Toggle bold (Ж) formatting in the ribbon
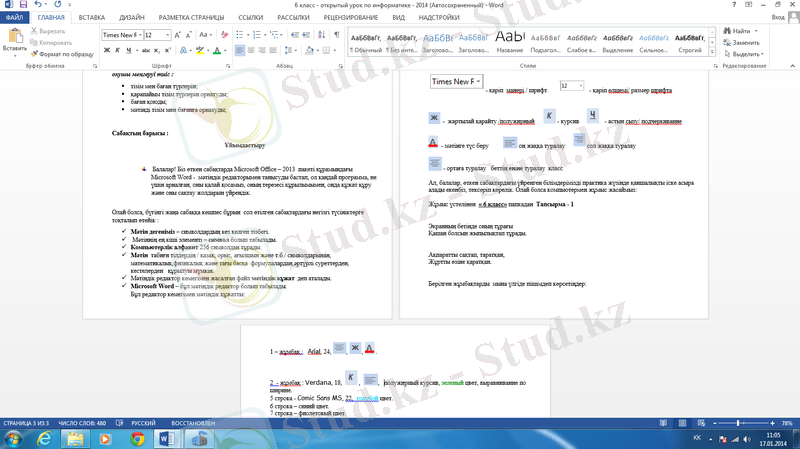Screen dimensions: 800x449 pyautogui.click(x=105, y=50)
